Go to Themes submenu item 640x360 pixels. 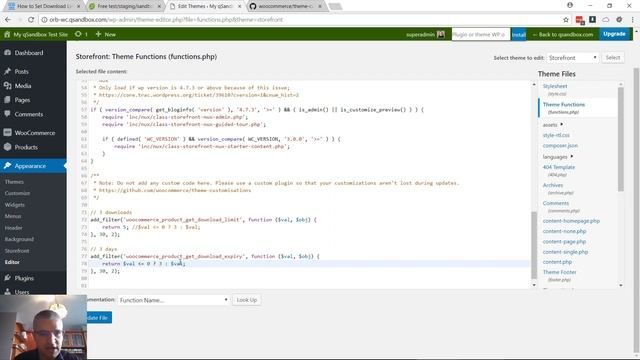[x=14, y=182]
